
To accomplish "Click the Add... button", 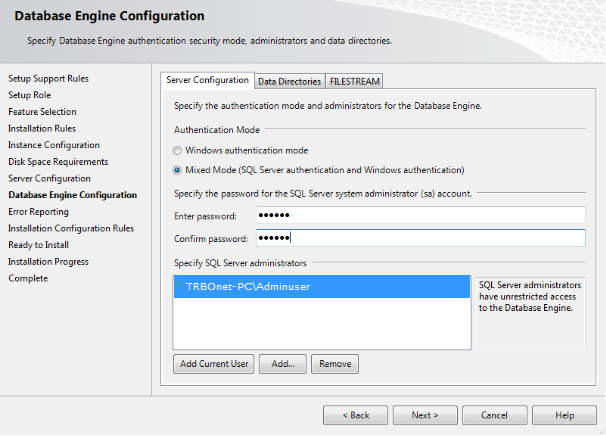I will [x=282, y=364].
